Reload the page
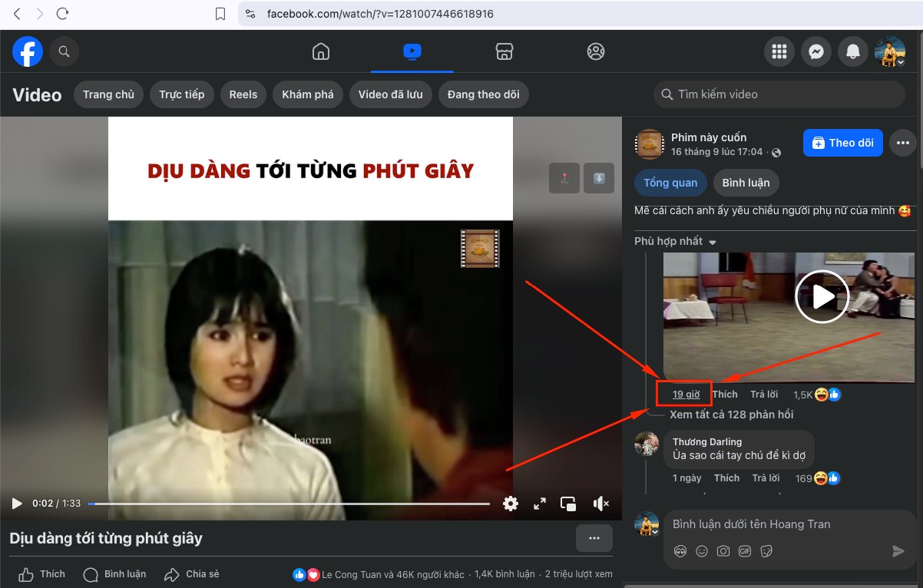The image size is (923, 588). (x=63, y=14)
